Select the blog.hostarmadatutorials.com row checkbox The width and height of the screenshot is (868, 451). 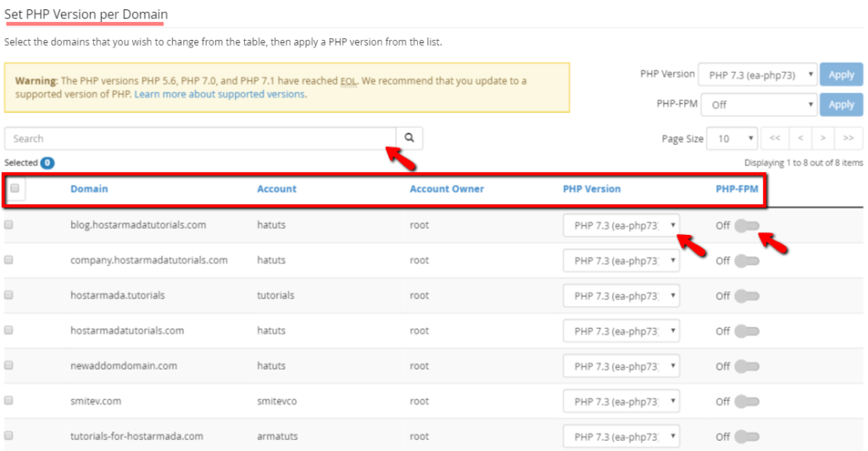pyautogui.click(x=8, y=225)
